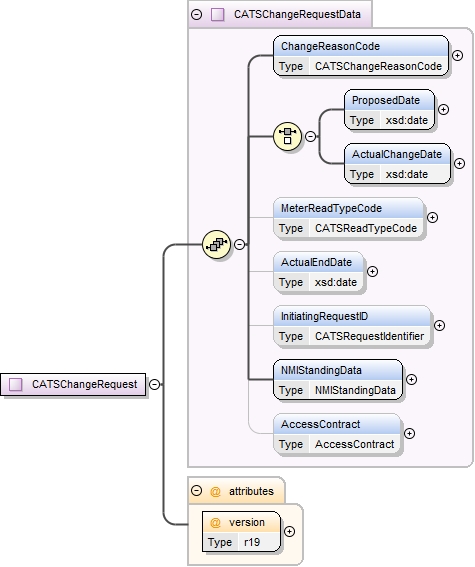
Task: Click AccessContract type value in Type row
Action: 355,444
